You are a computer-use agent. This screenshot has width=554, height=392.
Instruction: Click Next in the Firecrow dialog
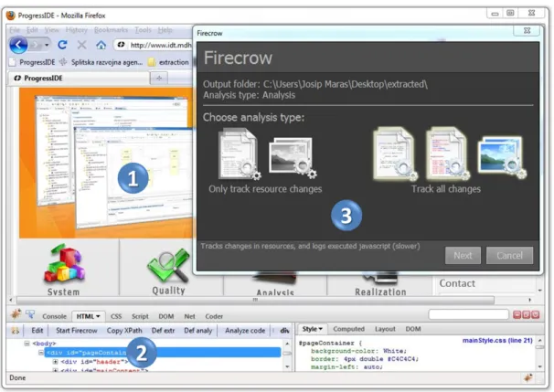[463, 255]
